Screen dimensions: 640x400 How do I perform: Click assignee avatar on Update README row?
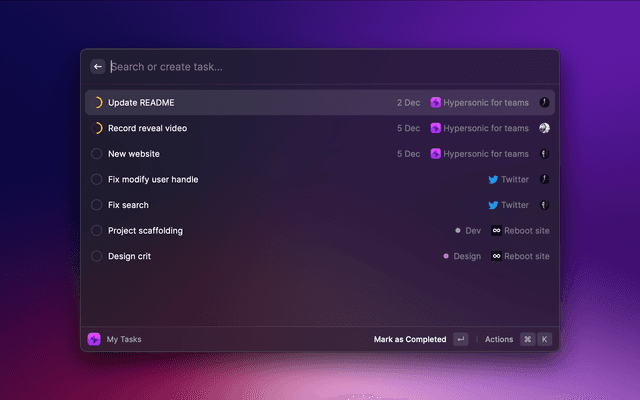(x=544, y=102)
